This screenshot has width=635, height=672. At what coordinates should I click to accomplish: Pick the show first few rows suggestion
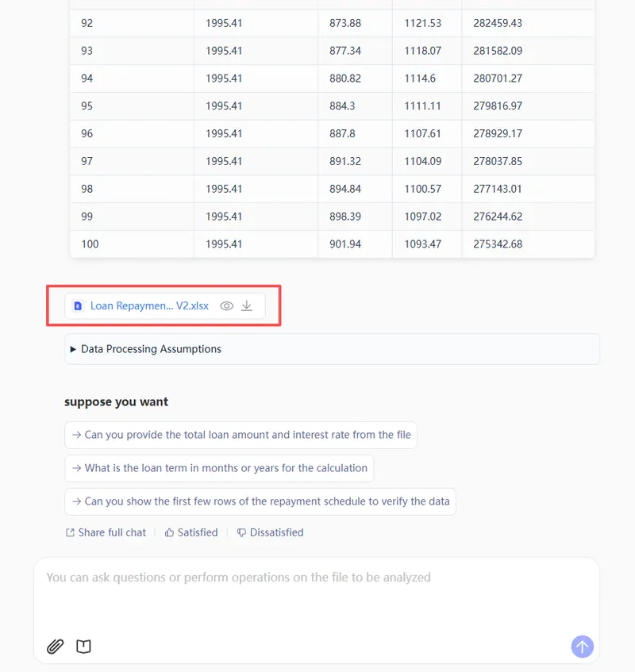pos(260,501)
